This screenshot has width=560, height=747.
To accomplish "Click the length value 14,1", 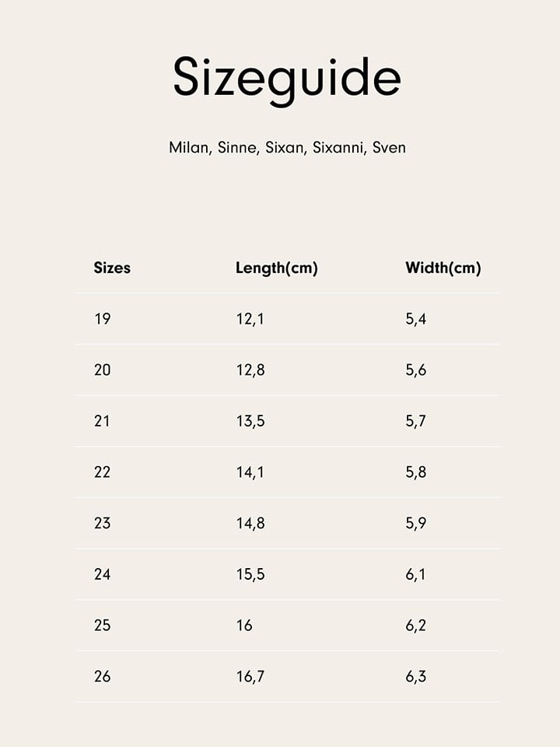I will [250, 472].
